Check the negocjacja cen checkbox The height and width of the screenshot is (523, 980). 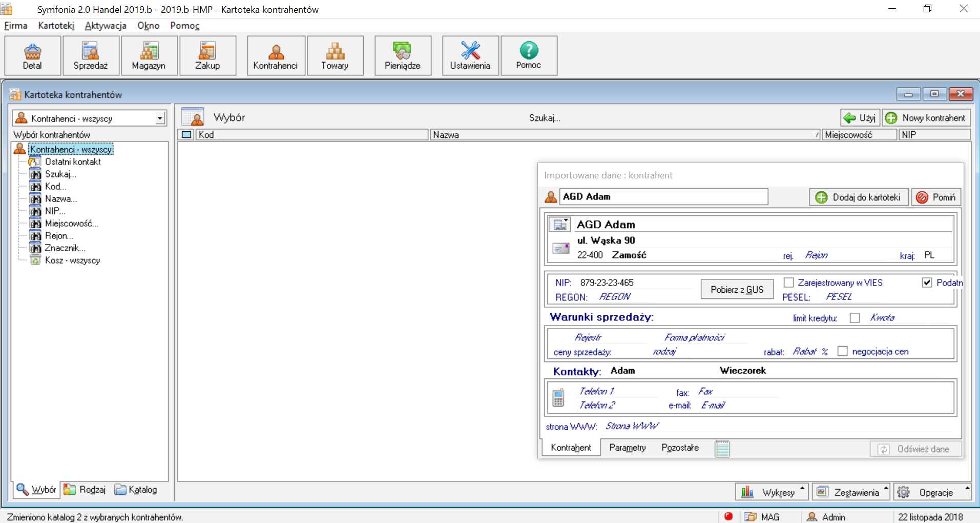842,351
